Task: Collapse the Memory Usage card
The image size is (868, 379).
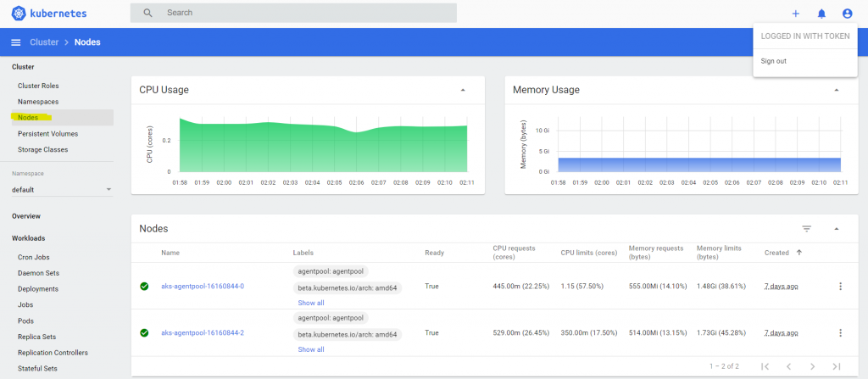Action: [x=837, y=90]
